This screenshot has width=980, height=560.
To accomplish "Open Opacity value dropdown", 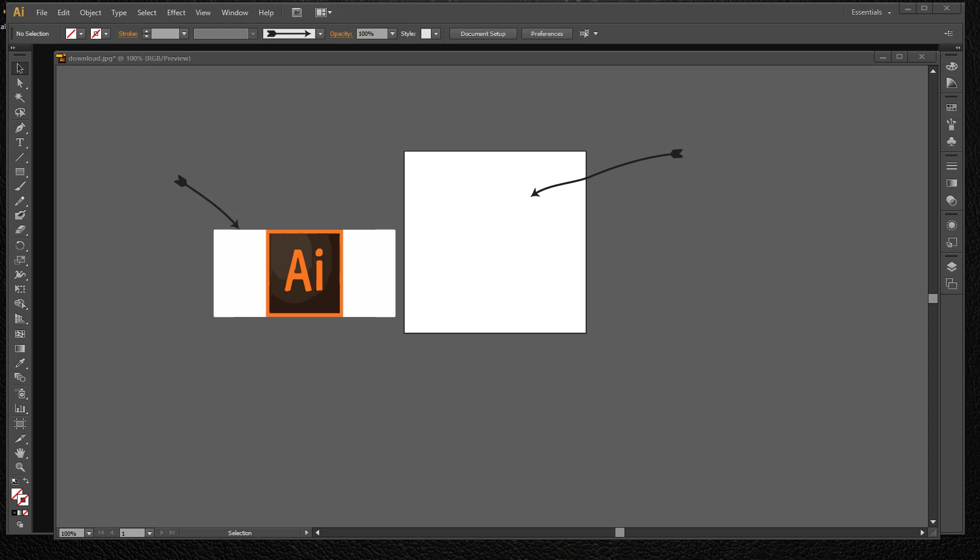I will 392,34.
